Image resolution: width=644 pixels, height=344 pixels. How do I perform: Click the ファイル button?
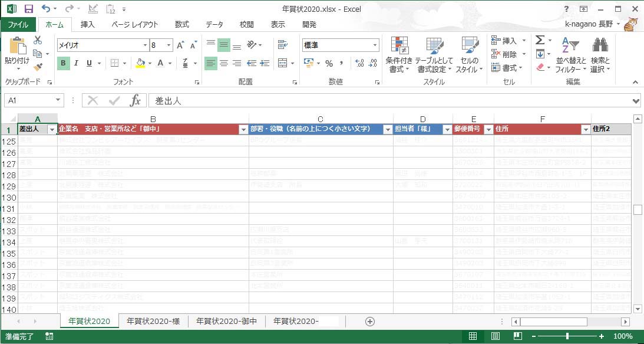(x=18, y=25)
